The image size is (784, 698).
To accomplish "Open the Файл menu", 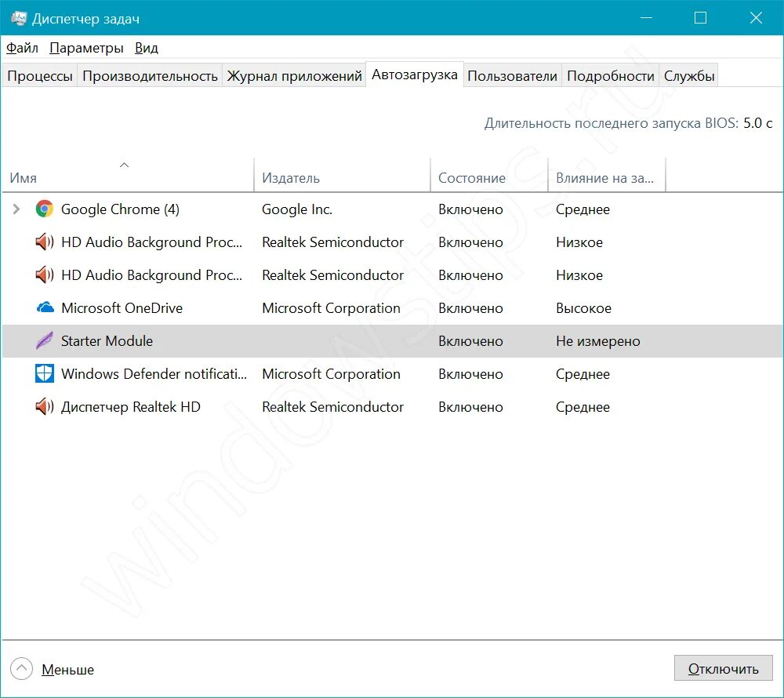I will [x=22, y=48].
